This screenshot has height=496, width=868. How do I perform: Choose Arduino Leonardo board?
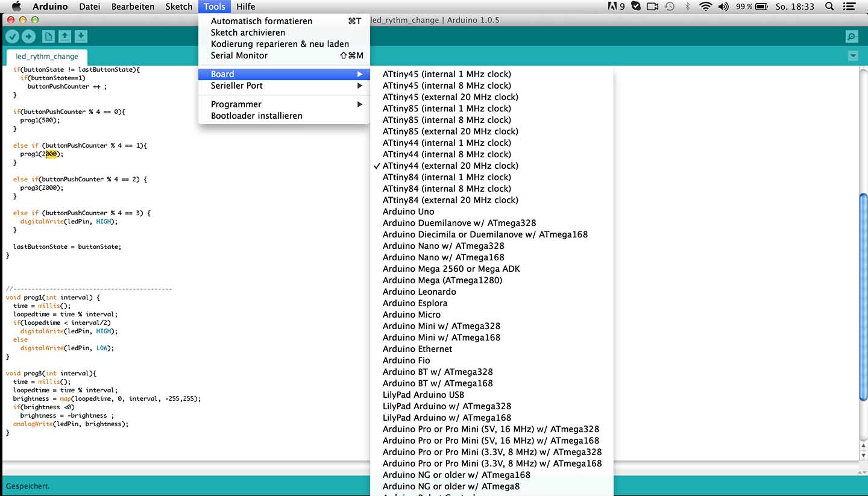tap(492, 292)
